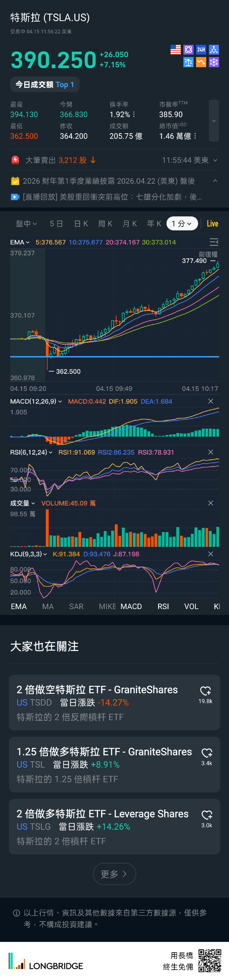
Task: Click the orange downtrend arrow icon
Action: [x=201, y=62]
